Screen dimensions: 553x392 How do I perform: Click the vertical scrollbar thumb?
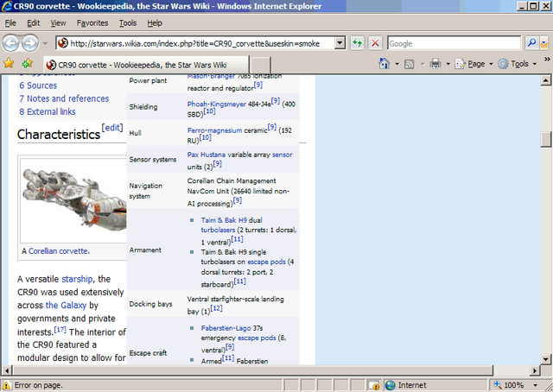[545, 139]
